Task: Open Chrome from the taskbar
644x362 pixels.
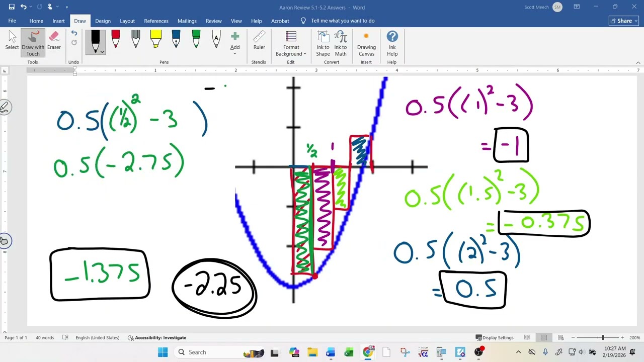Action: click(368, 352)
